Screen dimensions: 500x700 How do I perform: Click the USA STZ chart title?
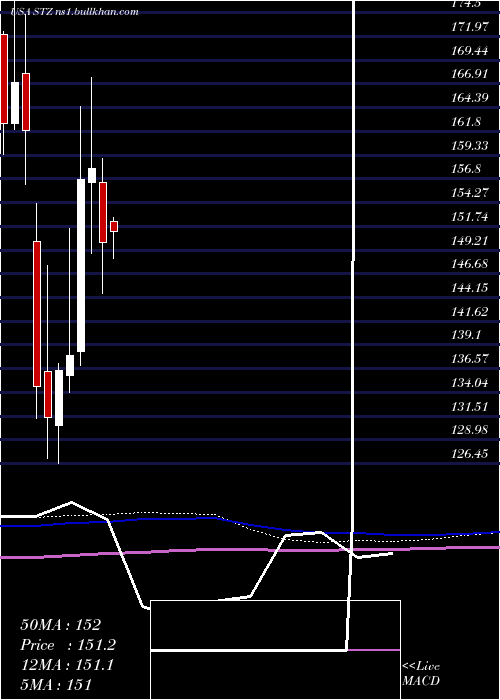[x=75, y=12]
